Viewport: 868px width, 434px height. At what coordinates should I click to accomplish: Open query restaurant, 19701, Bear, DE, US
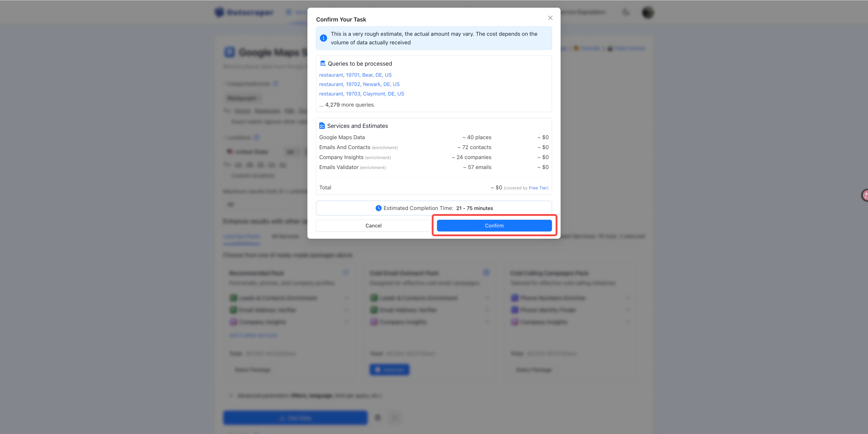click(355, 75)
